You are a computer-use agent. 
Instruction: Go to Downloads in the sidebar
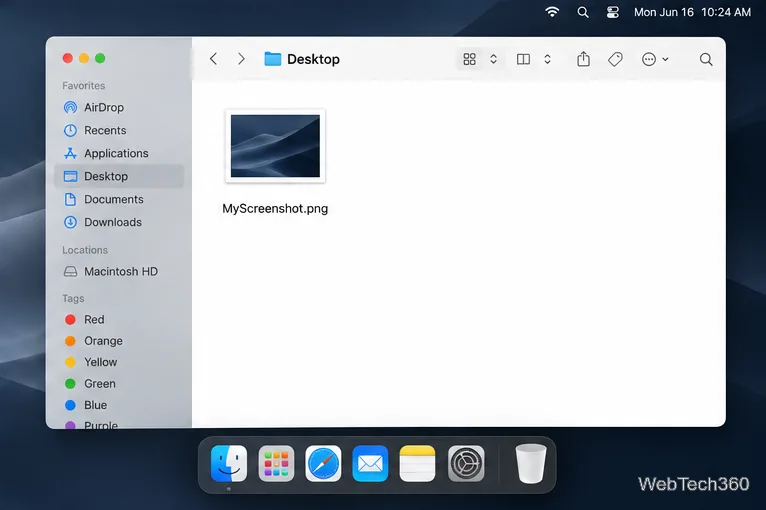[119, 222]
